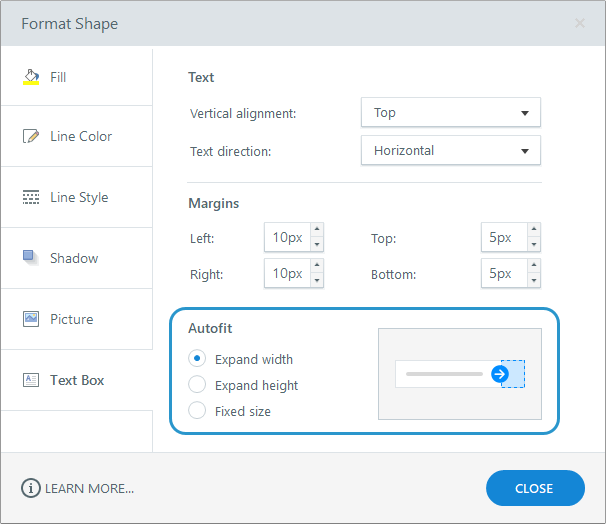Open the LEARN MORE link

(x=89, y=488)
